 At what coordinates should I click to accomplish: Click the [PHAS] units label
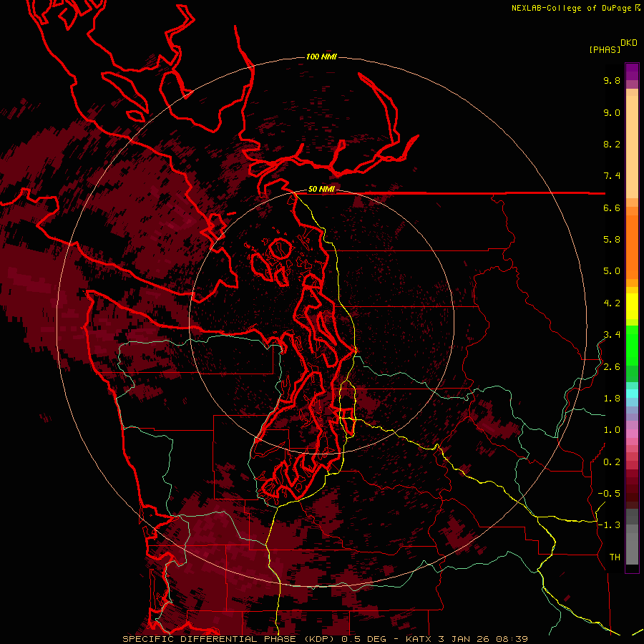coord(605,49)
